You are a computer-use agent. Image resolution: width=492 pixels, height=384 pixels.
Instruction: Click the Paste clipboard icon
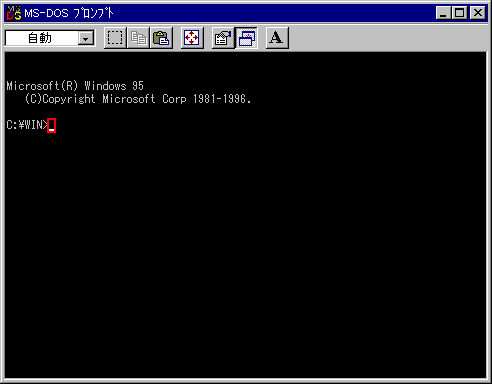point(161,38)
